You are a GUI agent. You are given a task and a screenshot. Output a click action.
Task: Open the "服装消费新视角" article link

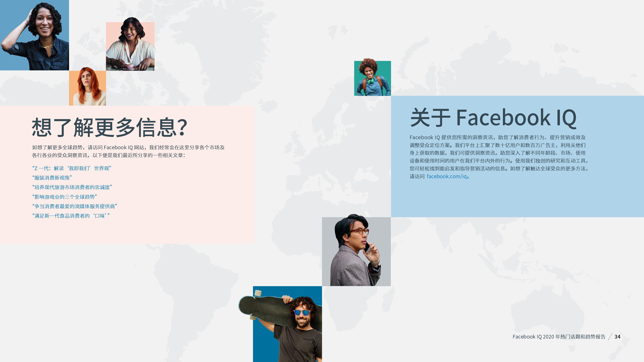click(52, 178)
